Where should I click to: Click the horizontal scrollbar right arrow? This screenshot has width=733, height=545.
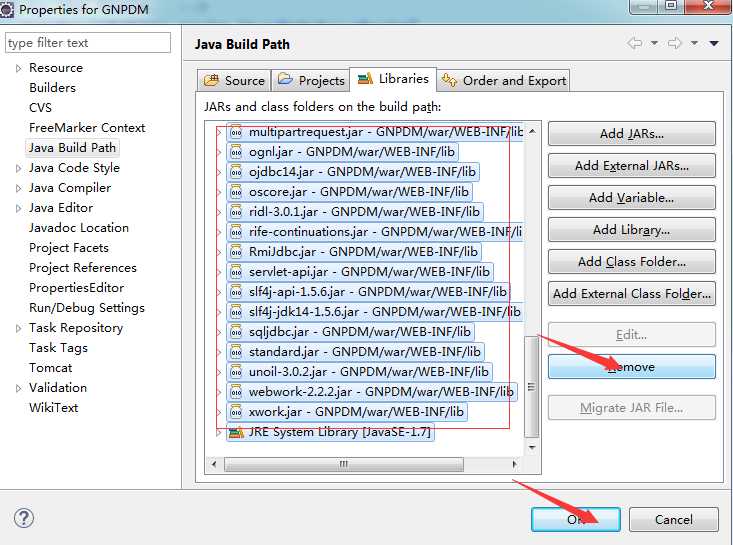click(514, 464)
